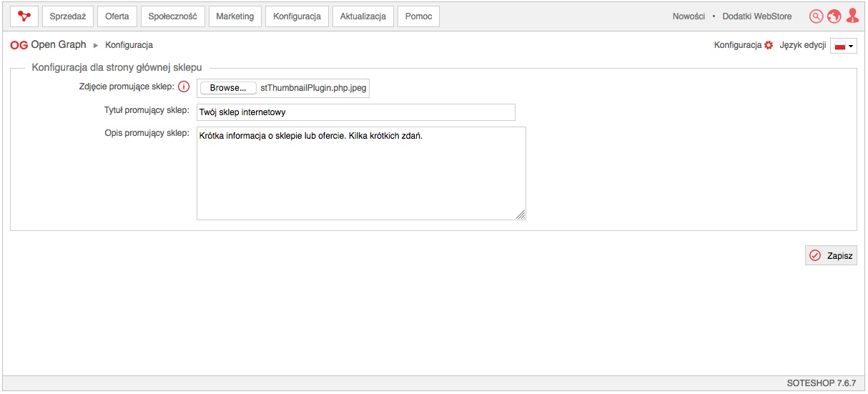Screen dimensions: 868x394
Task: Click the red search magnifier icon
Action: 816,16
